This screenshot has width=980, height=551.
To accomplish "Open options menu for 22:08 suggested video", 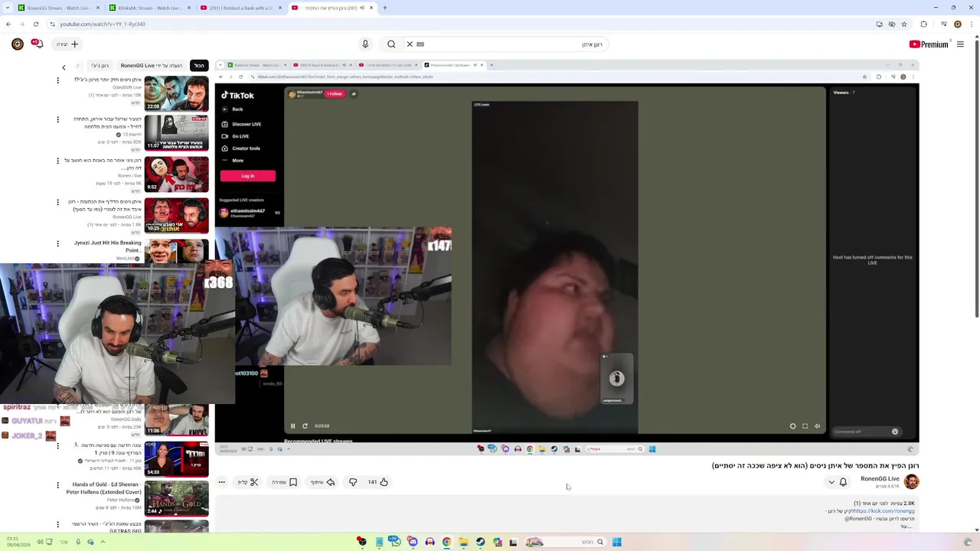I will (x=57, y=80).
